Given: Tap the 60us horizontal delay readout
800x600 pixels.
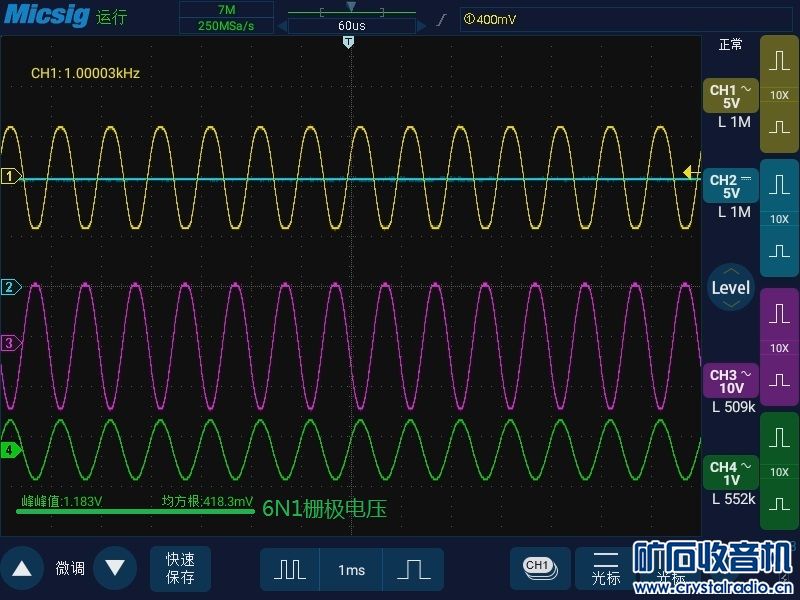Looking at the screenshot, I should (352, 26).
